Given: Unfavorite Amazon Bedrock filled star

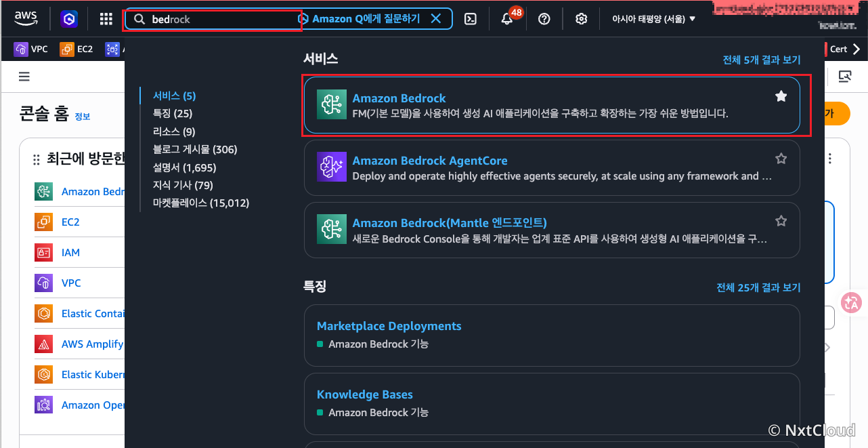Looking at the screenshot, I should (x=781, y=96).
